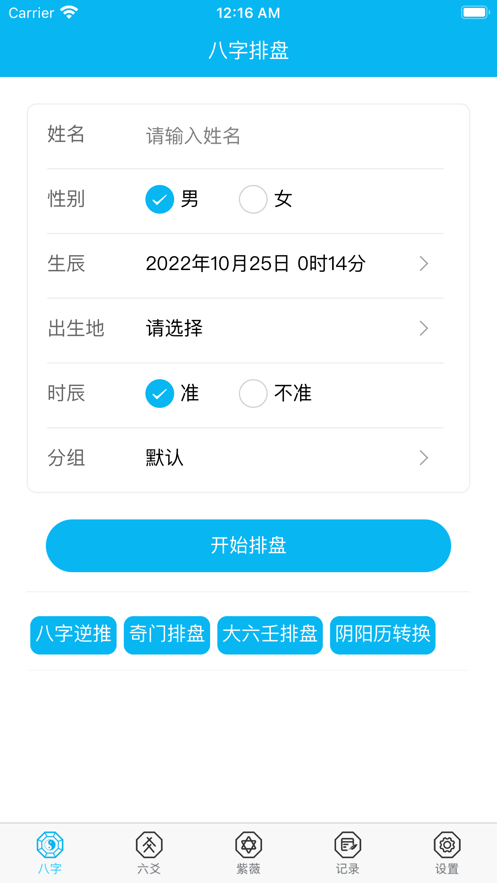Open the 六爻 tab icon
Image resolution: width=497 pixels, height=883 pixels.
pyautogui.click(x=149, y=845)
